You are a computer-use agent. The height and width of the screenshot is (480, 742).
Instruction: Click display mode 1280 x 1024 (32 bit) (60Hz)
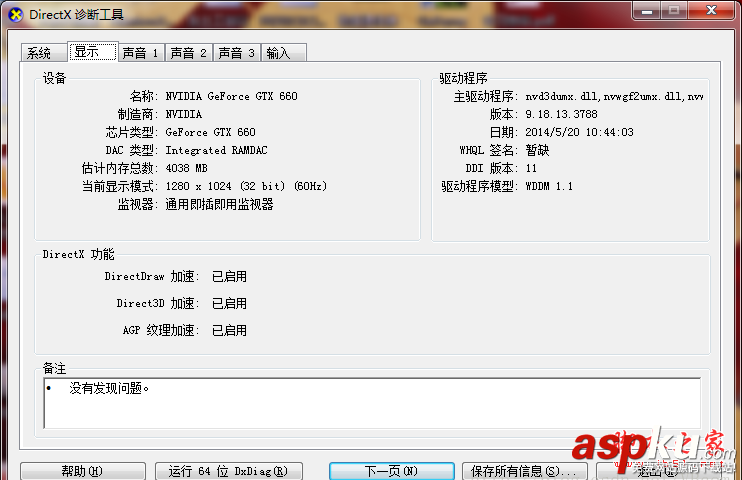click(x=246, y=186)
